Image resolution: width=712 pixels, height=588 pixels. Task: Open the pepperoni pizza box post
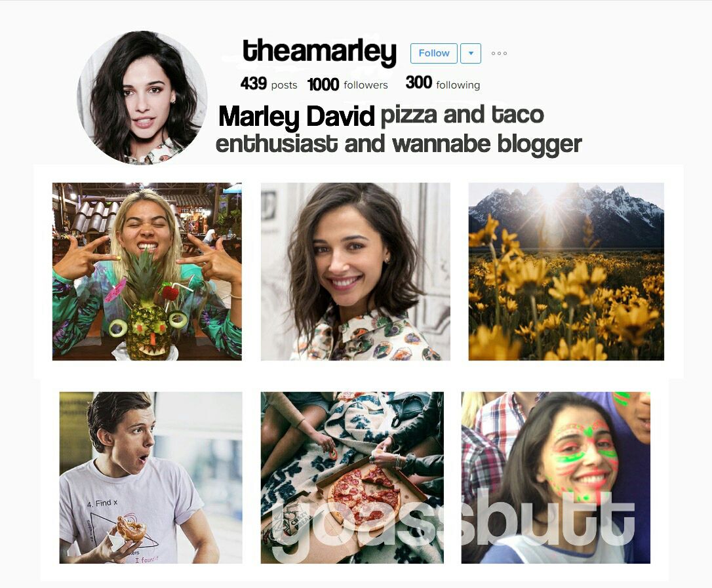352,478
